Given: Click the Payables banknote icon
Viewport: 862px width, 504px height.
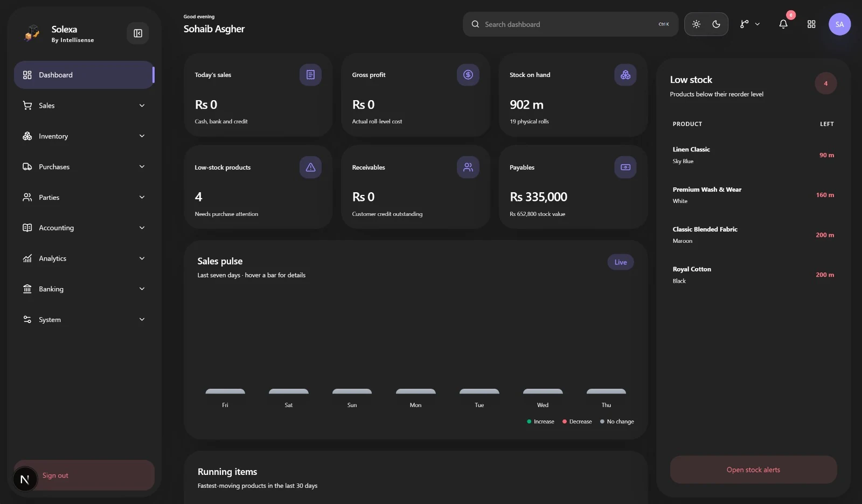Looking at the screenshot, I should point(625,167).
